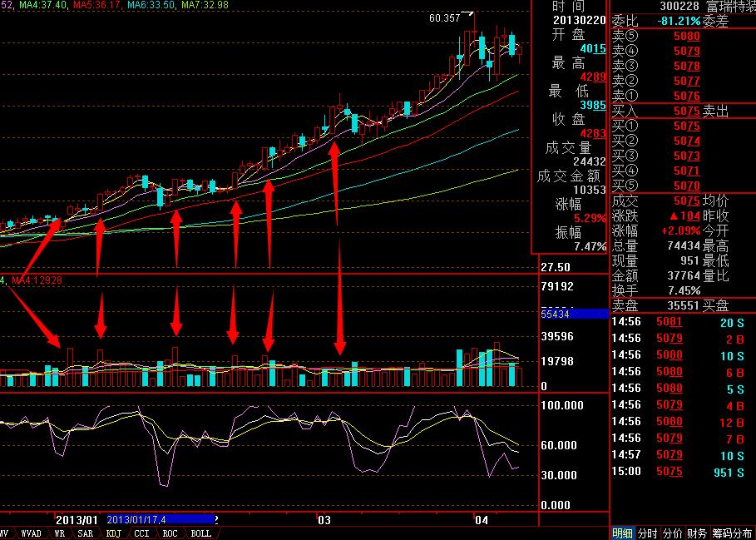The image size is (756, 540).
Task: Click the 03 month label on time axis
Action: (324, 519)
